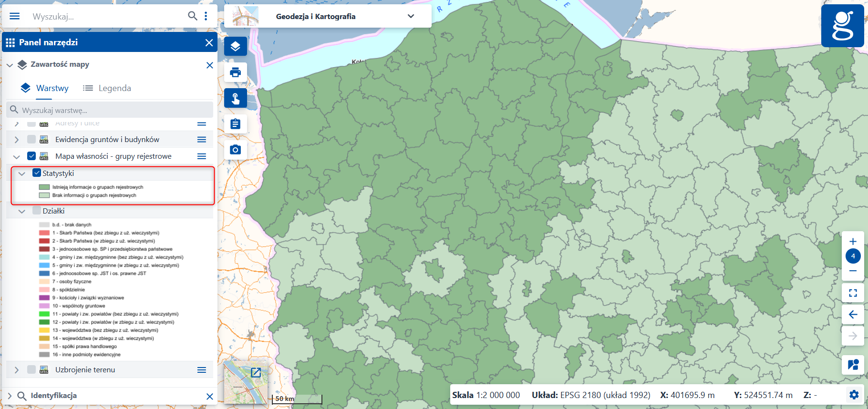Open the main hamburger menu

[15, 16]
